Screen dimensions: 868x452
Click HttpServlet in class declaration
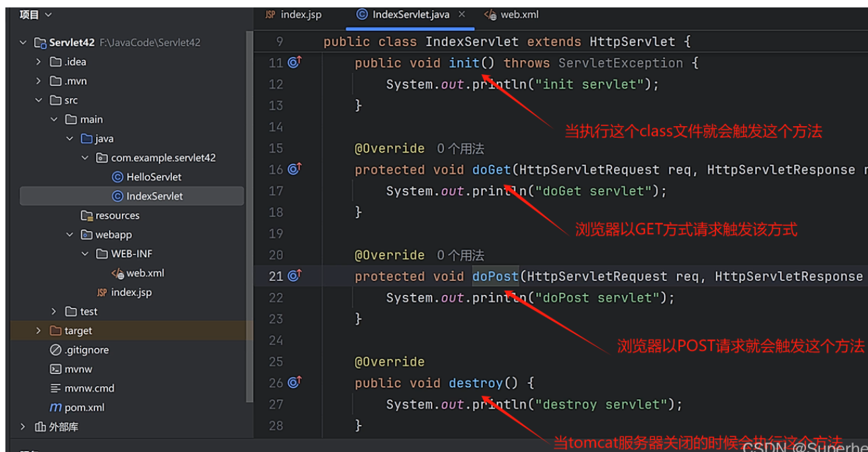633,42
